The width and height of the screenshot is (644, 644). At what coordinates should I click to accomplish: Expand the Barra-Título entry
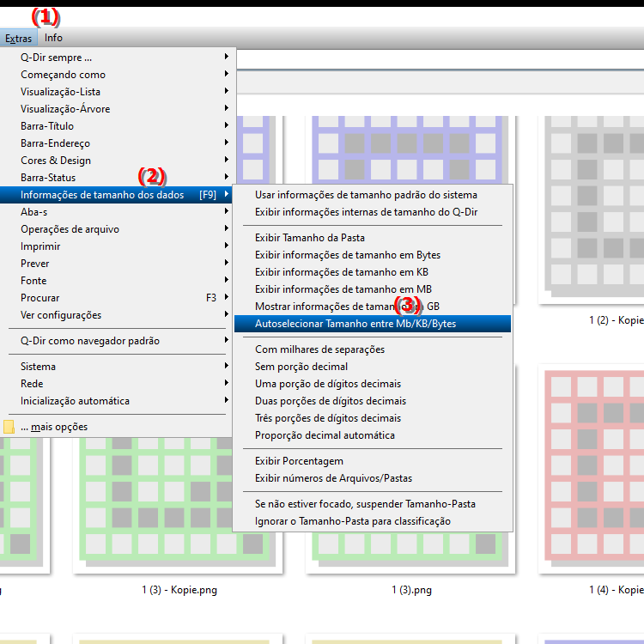pyautogui.click(x=117, y=126)
